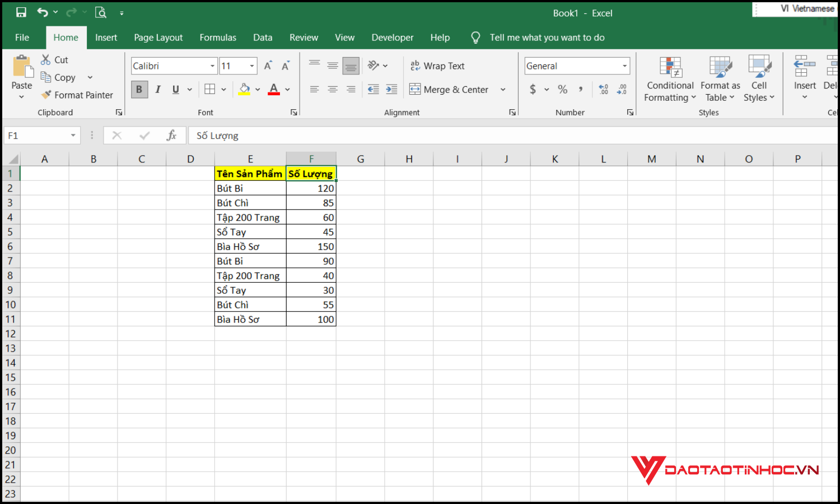Open the Fill Color dropdown arrow

click(x=258, y=89)
